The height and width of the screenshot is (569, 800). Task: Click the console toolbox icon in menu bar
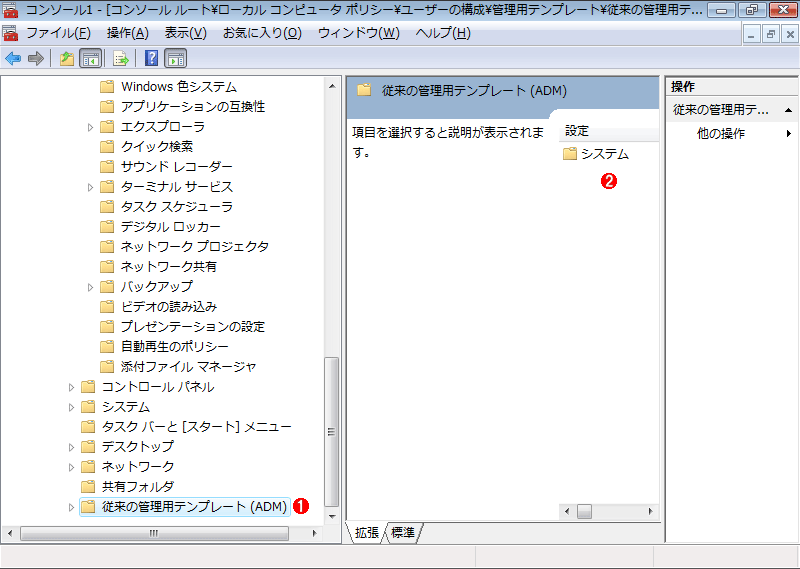(10, 34)
